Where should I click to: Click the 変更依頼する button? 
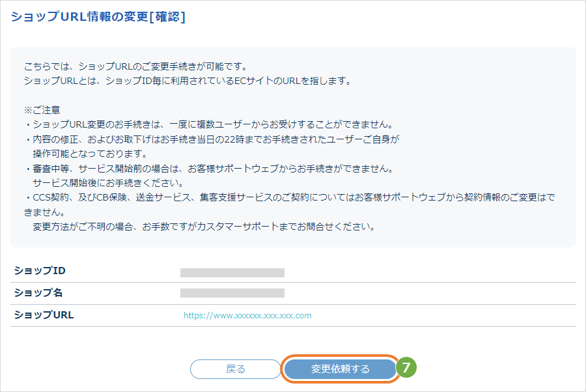(340, 369)
